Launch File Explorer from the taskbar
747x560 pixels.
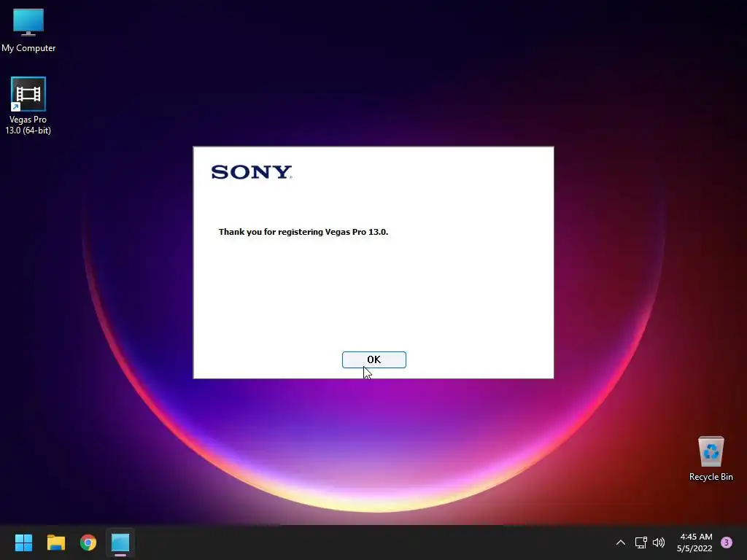click(55, 542)
